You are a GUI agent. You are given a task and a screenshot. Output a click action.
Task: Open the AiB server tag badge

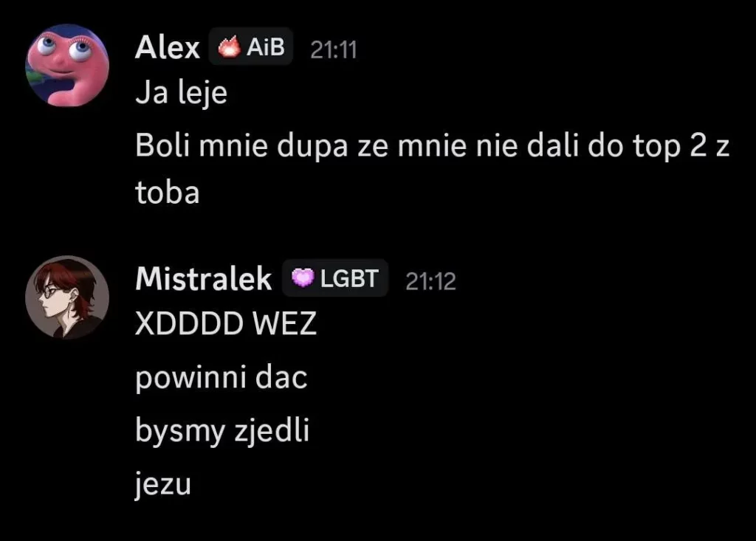click(251, 46)
